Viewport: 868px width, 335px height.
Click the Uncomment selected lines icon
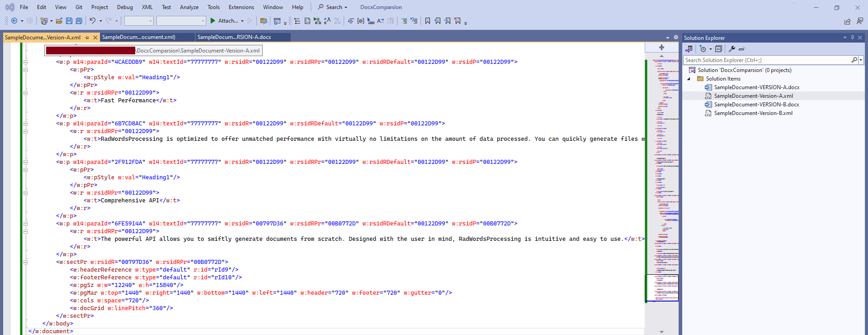[414, 21]
